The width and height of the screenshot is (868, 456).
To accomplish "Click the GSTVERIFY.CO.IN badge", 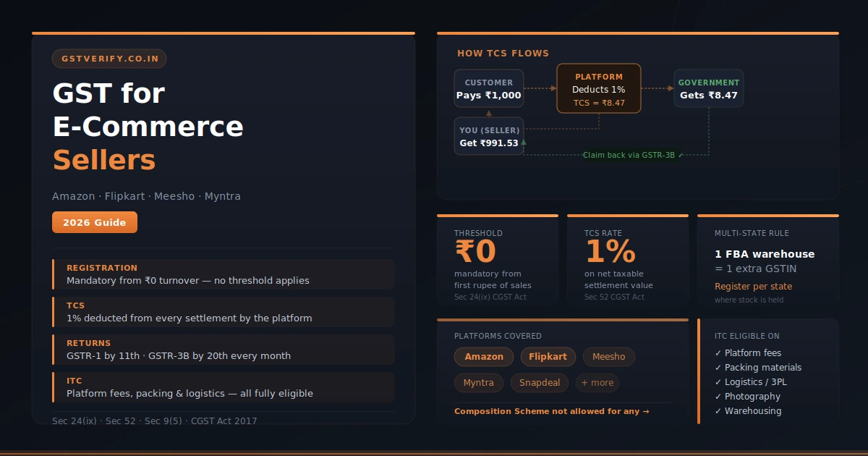I will [x=109, y=59].
